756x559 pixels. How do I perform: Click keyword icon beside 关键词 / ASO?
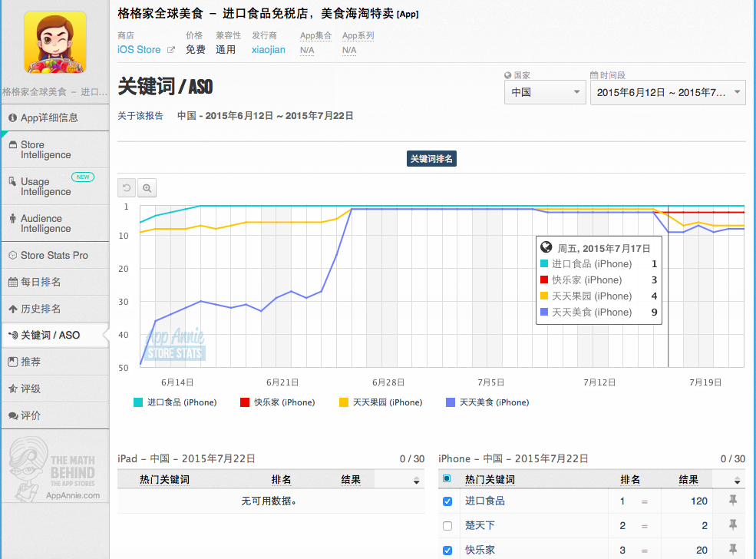click(13, 336)
